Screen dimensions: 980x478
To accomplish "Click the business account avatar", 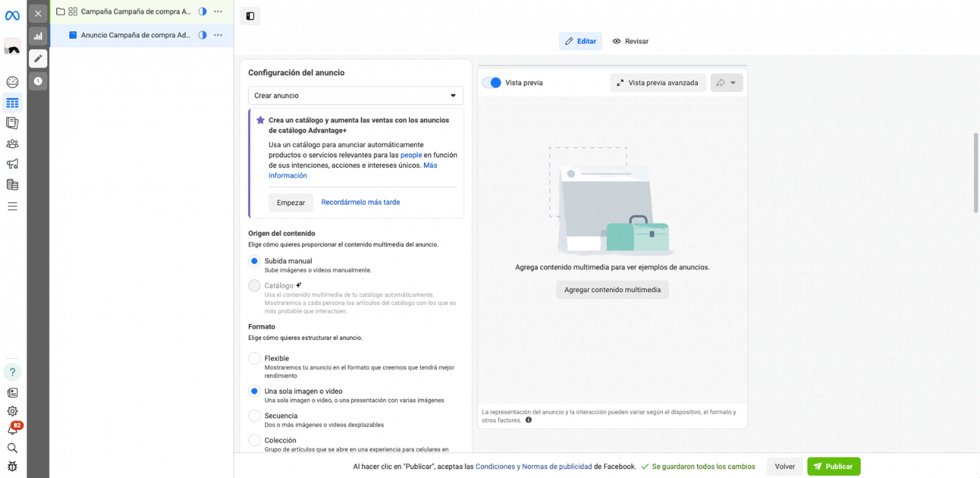I will 12,47.
